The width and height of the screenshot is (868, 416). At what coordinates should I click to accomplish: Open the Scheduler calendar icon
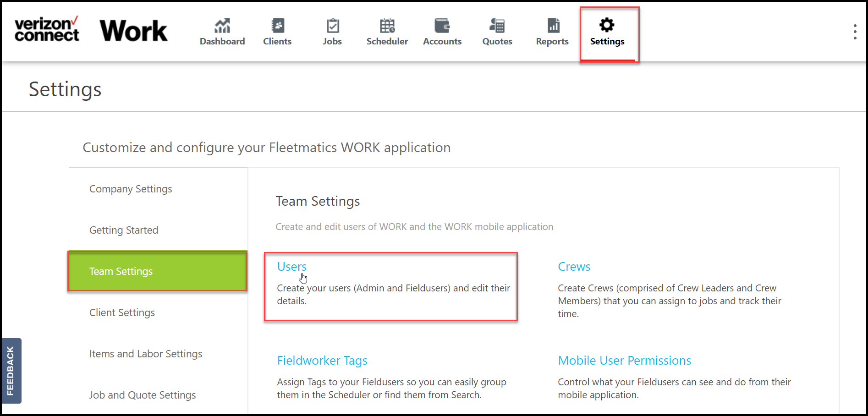[387, 25]
